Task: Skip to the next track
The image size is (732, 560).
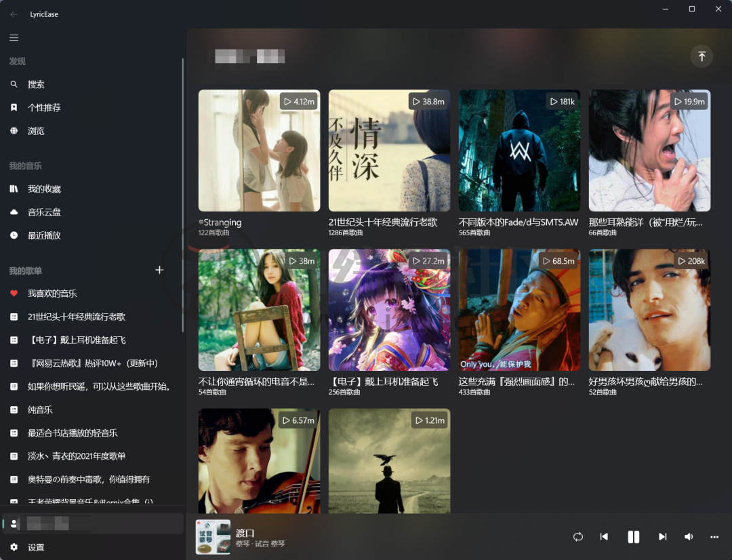Action: [662, 537]
